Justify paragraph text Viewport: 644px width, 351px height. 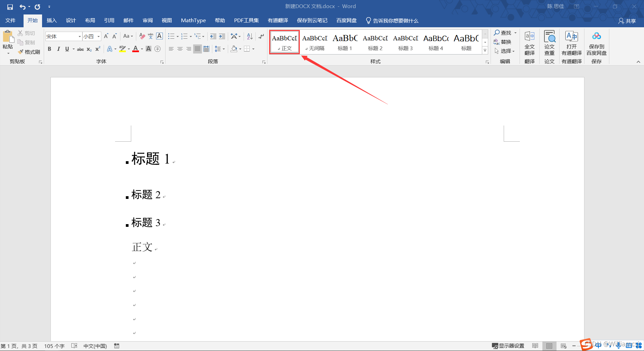click(198, 49)
